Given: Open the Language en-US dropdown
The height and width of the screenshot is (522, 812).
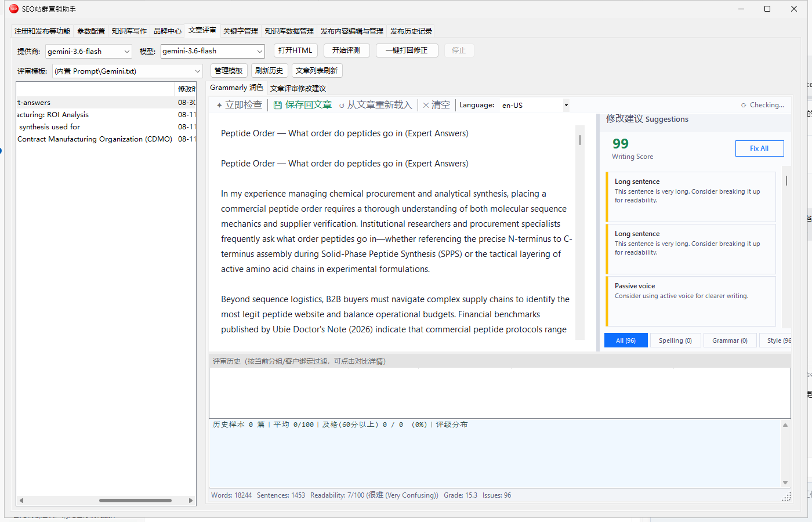Looking at the screenshot, I should pyautogui.click(x=535, y=105).
